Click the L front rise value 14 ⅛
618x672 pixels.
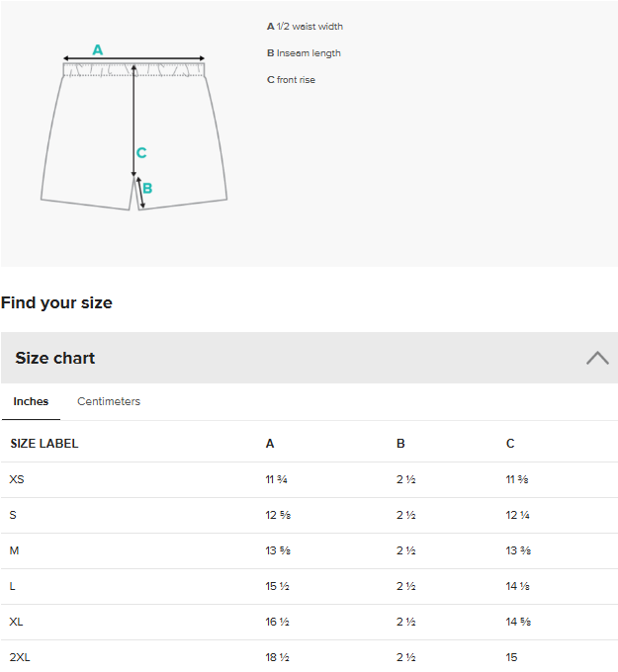coord(518,586)
